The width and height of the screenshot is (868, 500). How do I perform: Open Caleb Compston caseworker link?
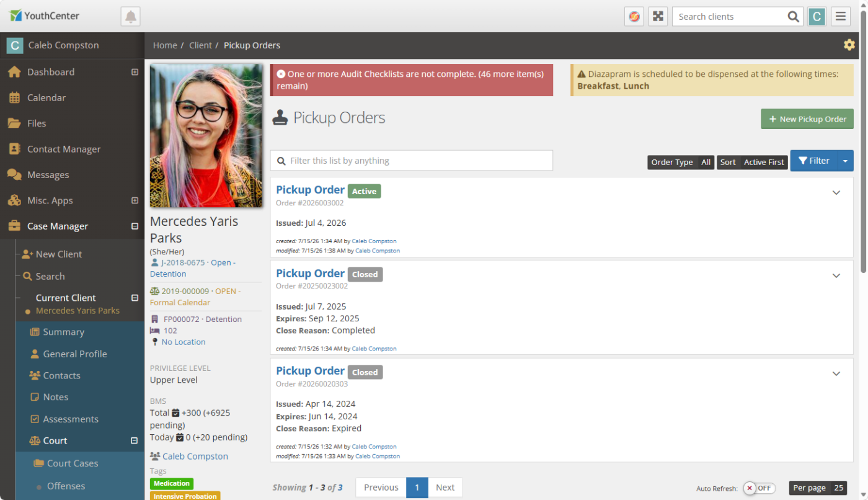195,456
